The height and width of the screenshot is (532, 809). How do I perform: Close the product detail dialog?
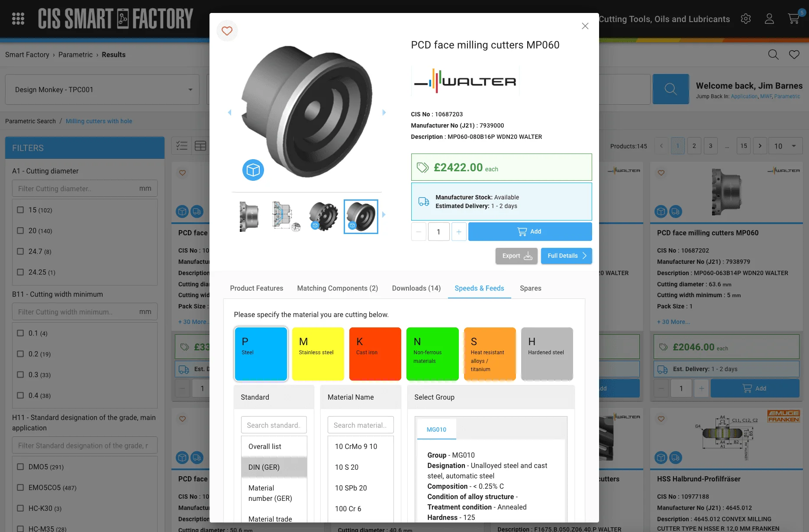click(585, 26)
